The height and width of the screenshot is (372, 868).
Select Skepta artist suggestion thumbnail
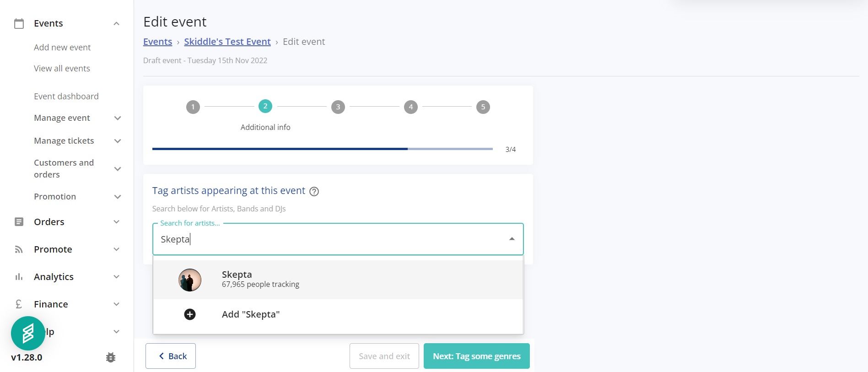pos(190,280)
